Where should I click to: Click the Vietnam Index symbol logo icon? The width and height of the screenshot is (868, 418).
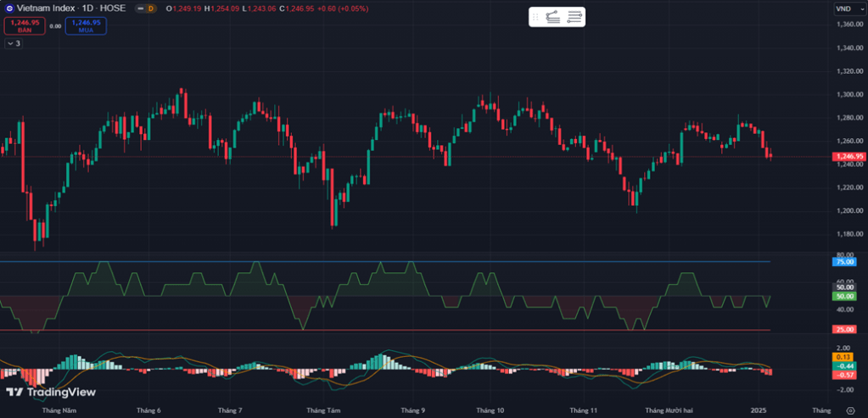pos(9,8)
